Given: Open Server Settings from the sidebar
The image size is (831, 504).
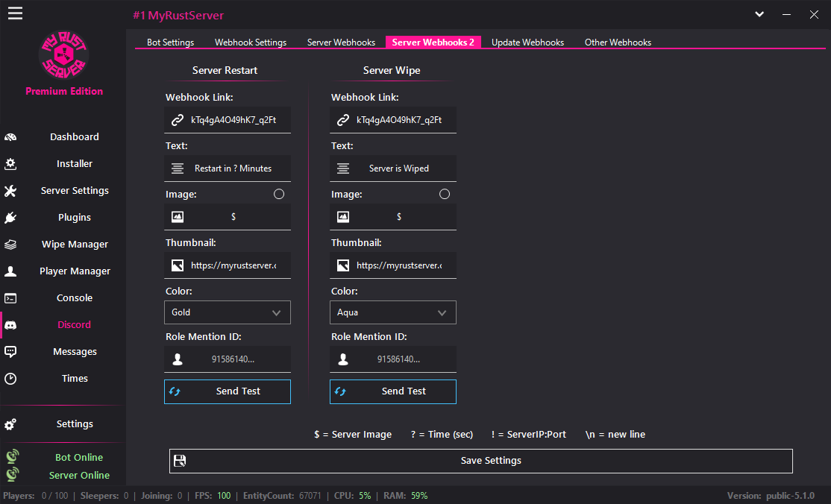Looking at the screenshot, I should [x=63, y=191].
